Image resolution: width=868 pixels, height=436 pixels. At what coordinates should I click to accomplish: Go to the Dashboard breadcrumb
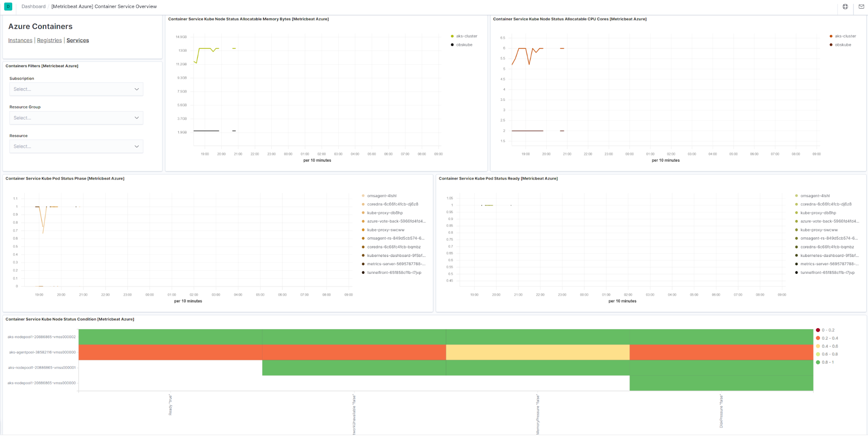33,7
